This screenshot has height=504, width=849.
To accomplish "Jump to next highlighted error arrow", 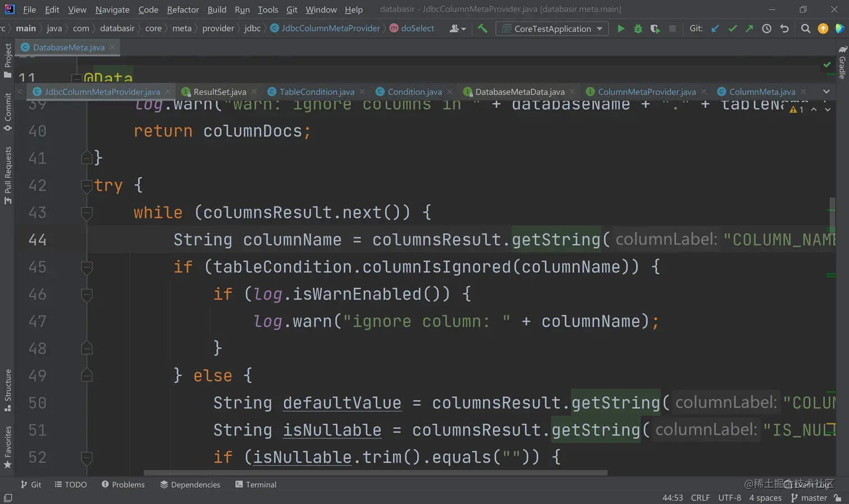I will coord(828,109).
